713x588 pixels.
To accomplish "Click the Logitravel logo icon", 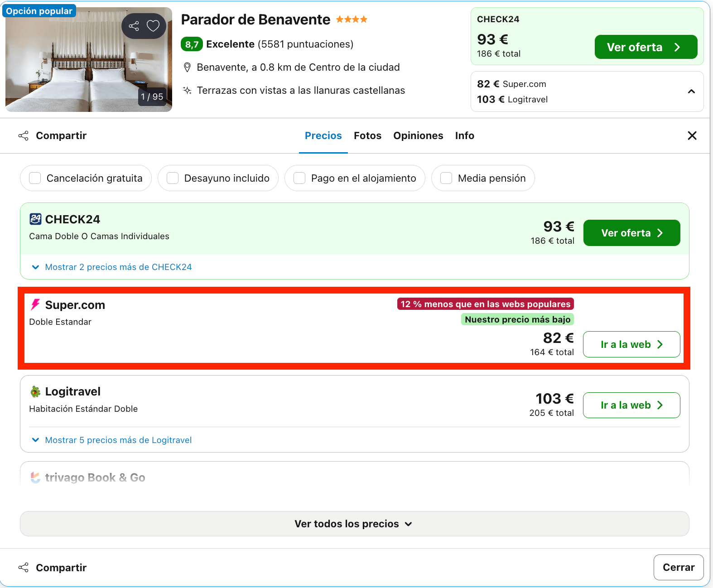I will 35,391.
